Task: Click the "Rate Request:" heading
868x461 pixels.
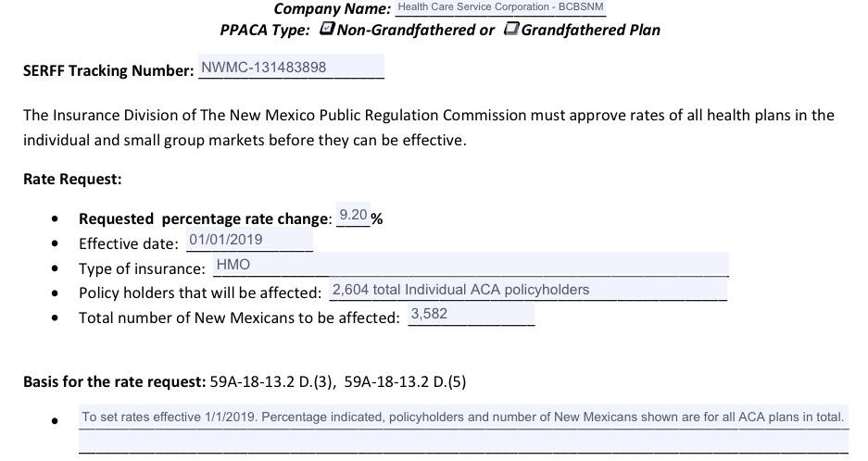Action: pyautogui.click(x=72, y=179)
